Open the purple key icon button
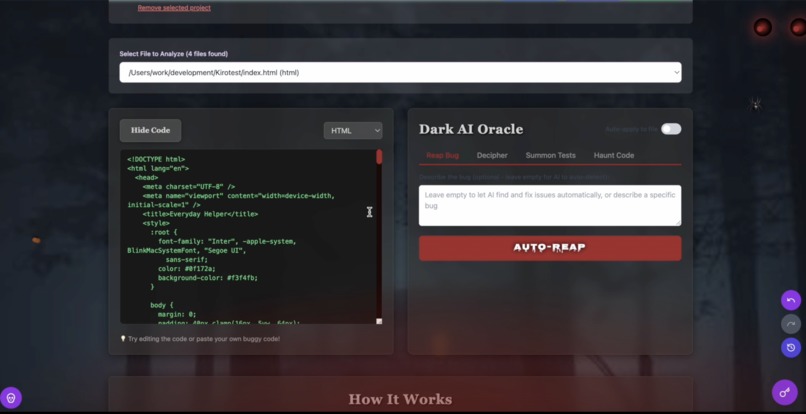This screenshot has width=806, height=414. [784, 393]
